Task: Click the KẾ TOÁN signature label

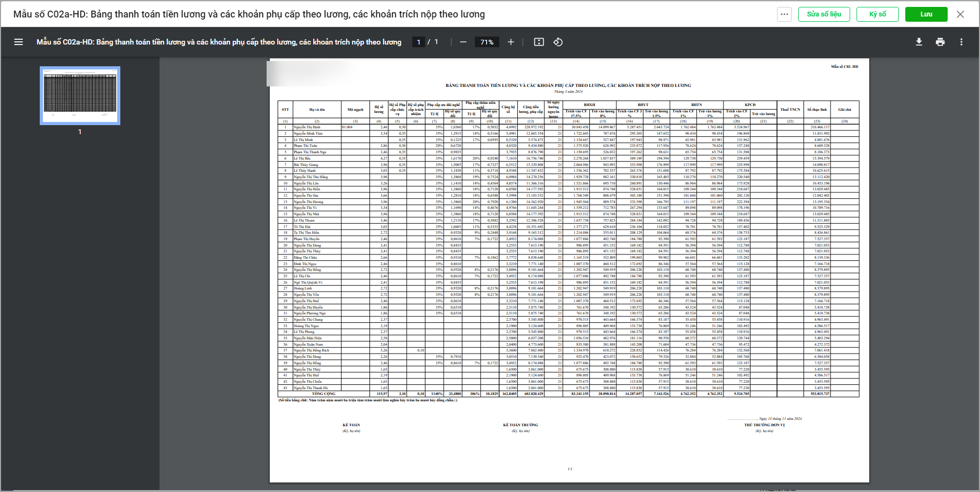Action: coord(351,425)
